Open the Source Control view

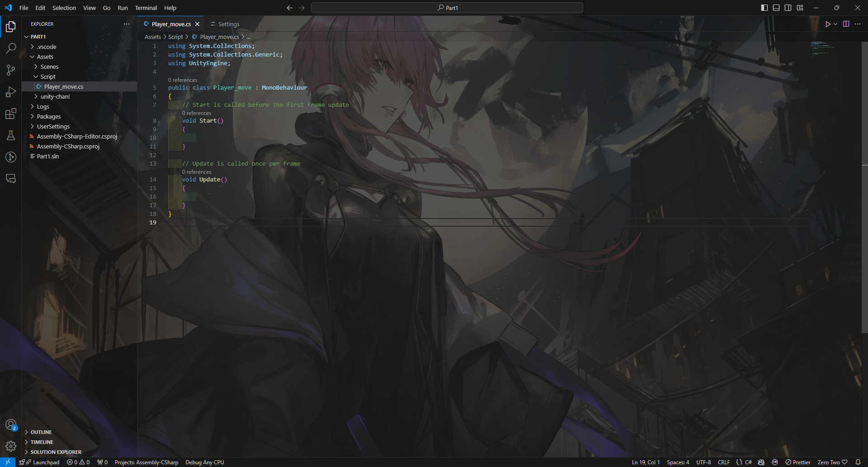point(11,70)
